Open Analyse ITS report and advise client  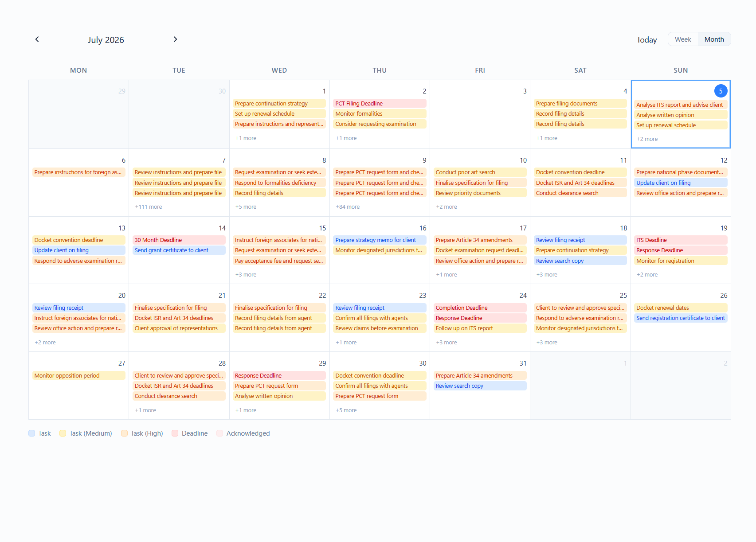(x=681, y=105)
